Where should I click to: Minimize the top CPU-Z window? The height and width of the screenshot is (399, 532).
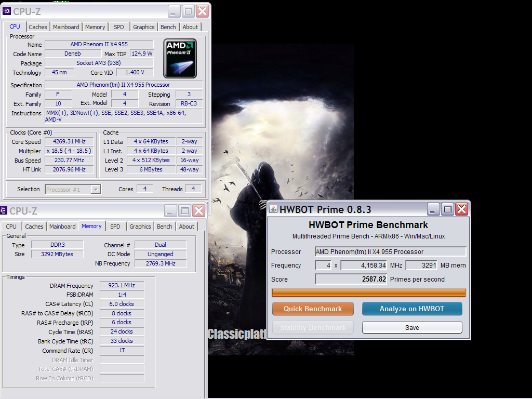(174, 11)
